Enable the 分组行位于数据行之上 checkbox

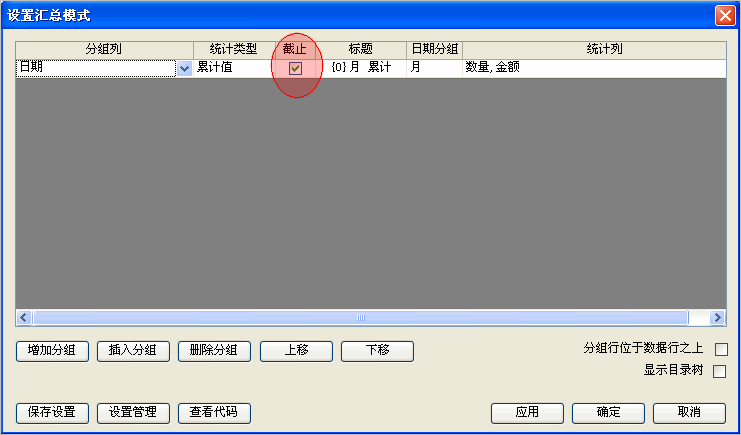(x=720, y=350)
